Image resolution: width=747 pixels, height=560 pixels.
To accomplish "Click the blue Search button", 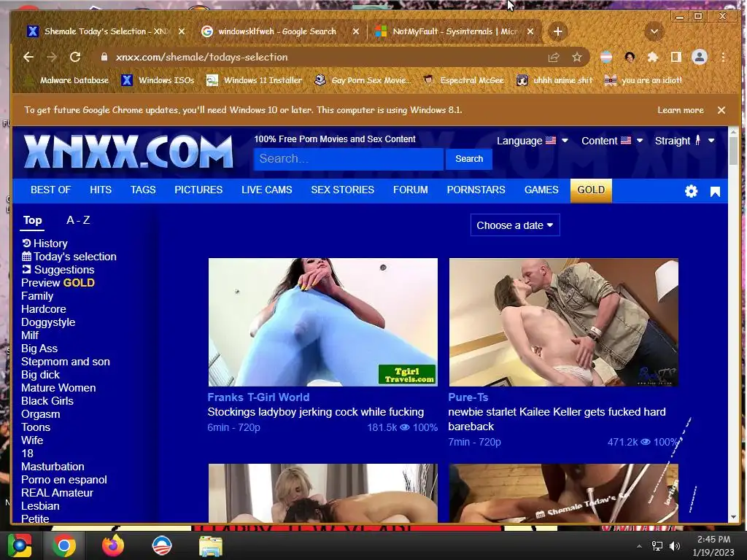I will 469,159.
